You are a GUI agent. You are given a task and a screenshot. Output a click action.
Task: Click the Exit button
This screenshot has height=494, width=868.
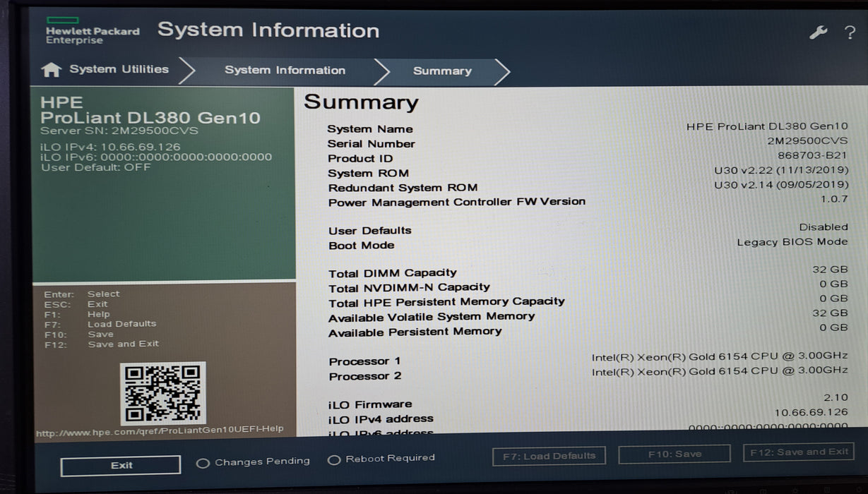coord(121,465)
